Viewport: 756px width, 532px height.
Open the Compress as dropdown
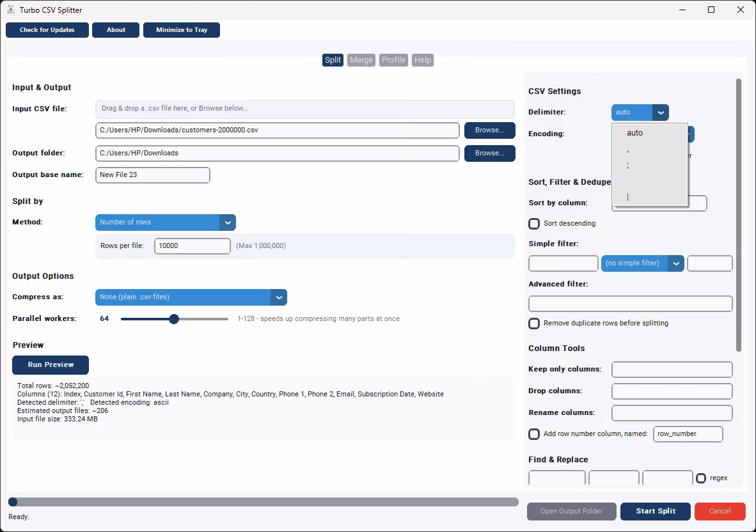pyautogui.click(x=191, y=297)
